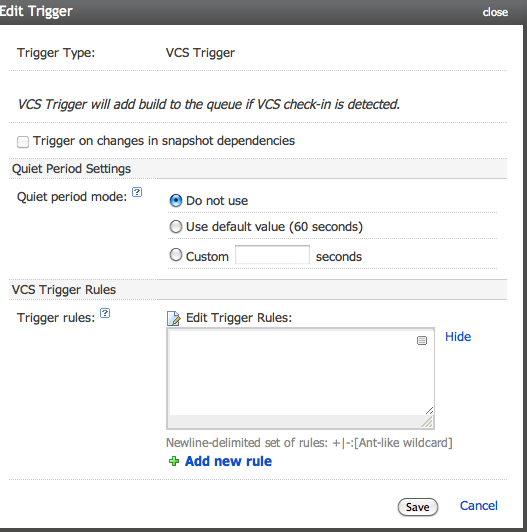This screenshot has width=527, height=532.
Task: Click inside the trigger rules textarea
Action: click(x=297, y=373)
